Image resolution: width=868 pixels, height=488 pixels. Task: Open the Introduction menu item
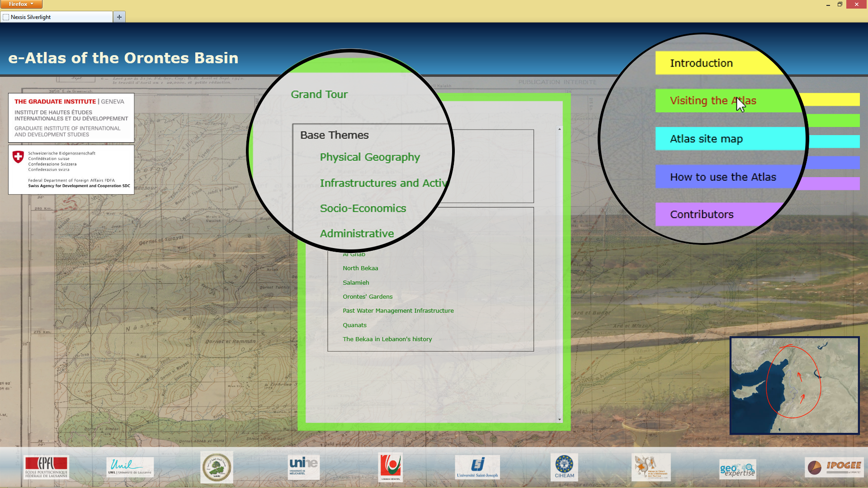(701, 63)
